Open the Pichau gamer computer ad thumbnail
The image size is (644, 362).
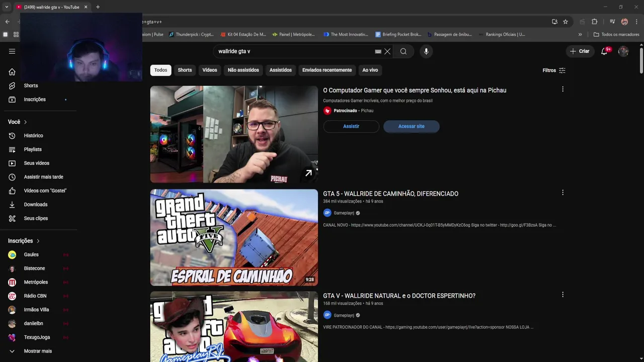point(234,134)
